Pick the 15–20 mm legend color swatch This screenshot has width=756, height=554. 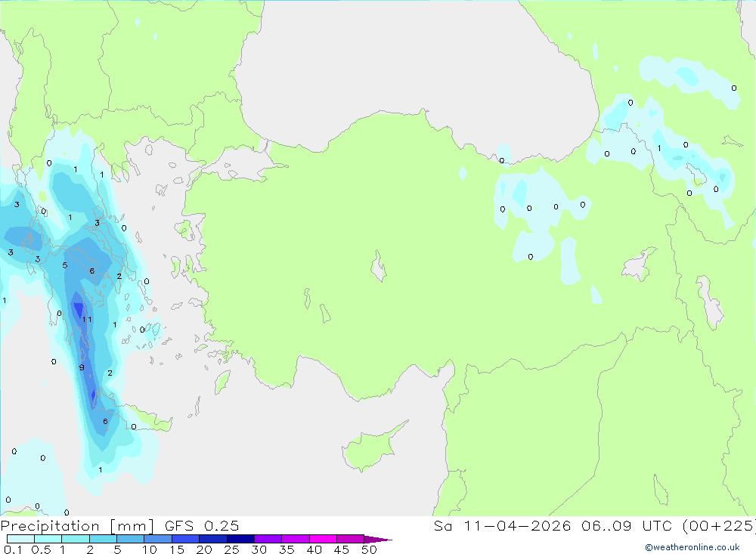pyautogui.click(x=186, y=539)
